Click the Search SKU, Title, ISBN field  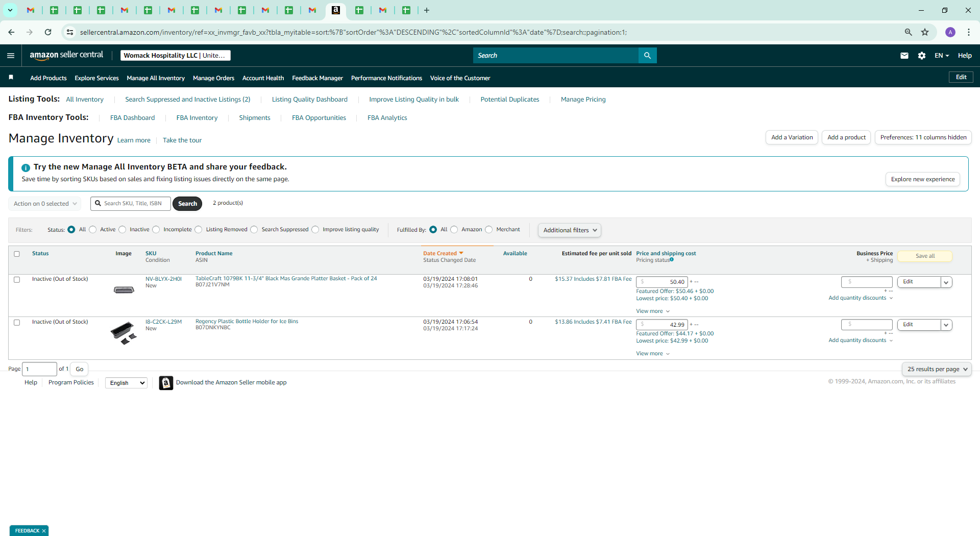pyautogui.click(x=131, y=204)
